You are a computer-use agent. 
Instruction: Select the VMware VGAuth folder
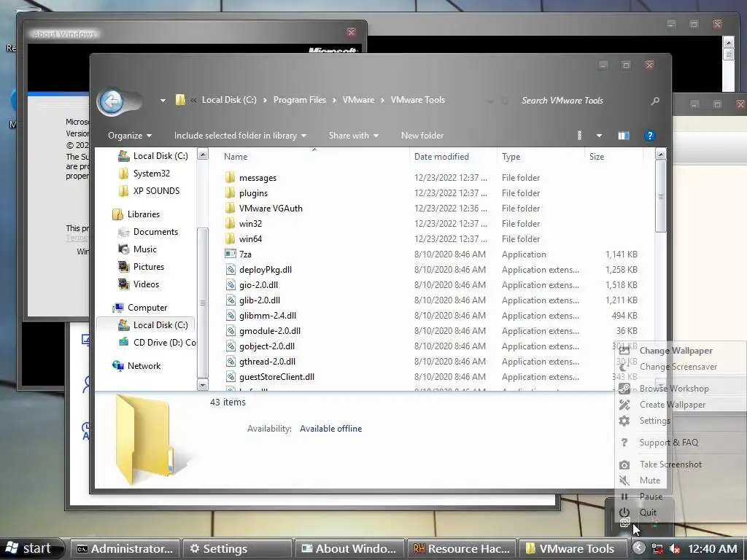(271, 208)
